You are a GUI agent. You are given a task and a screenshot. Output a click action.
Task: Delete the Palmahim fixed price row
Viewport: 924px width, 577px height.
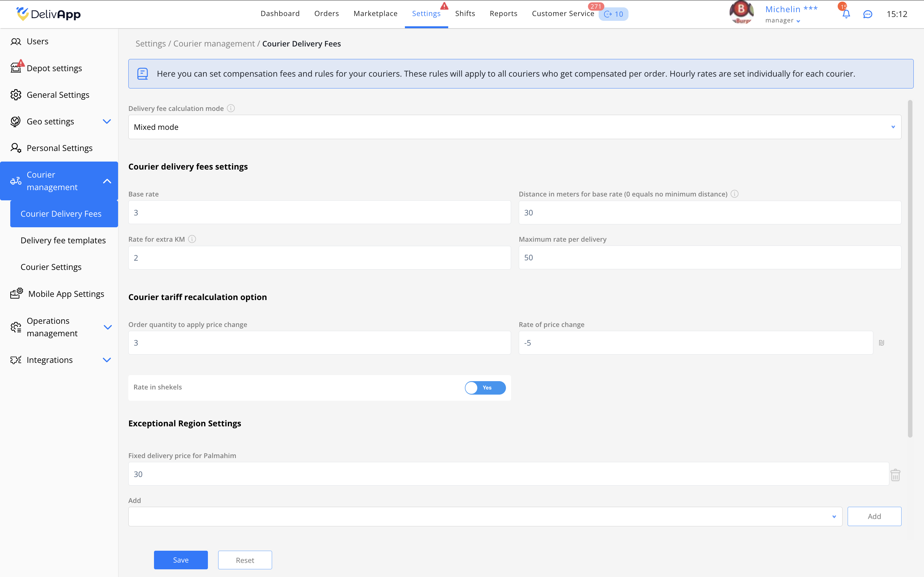pyautogui.click(x=895, y=475)
